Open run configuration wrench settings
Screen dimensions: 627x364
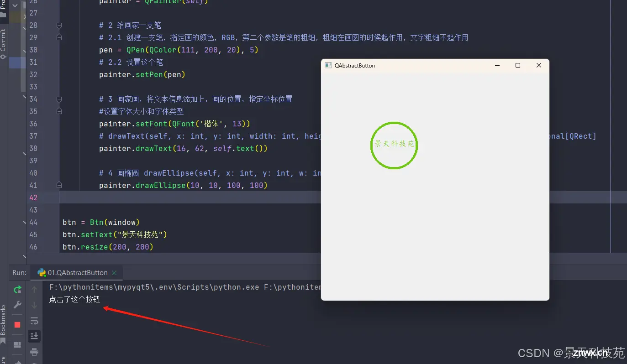(17, 305)
